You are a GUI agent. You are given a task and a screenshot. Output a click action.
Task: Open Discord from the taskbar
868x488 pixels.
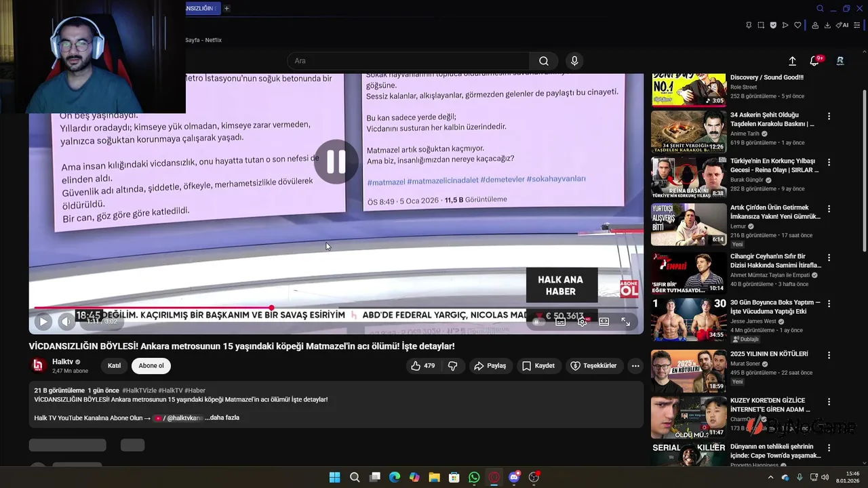pyautogui.click(x=514, y=477)
